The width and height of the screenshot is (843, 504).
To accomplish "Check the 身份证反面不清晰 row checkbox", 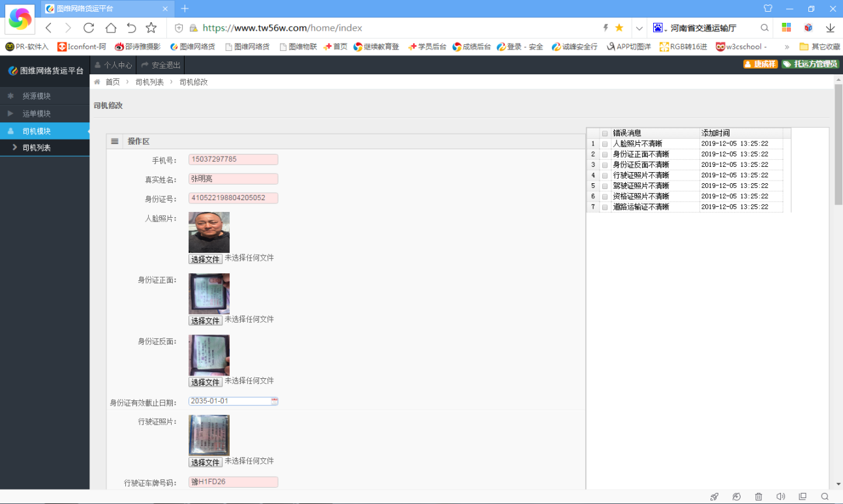I will tap(605, 164).
